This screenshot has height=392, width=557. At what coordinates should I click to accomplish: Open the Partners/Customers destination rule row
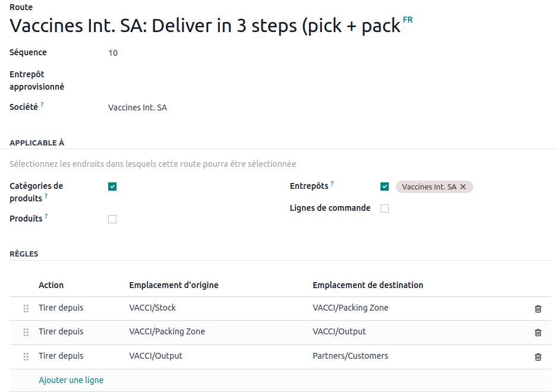[350, 356]
